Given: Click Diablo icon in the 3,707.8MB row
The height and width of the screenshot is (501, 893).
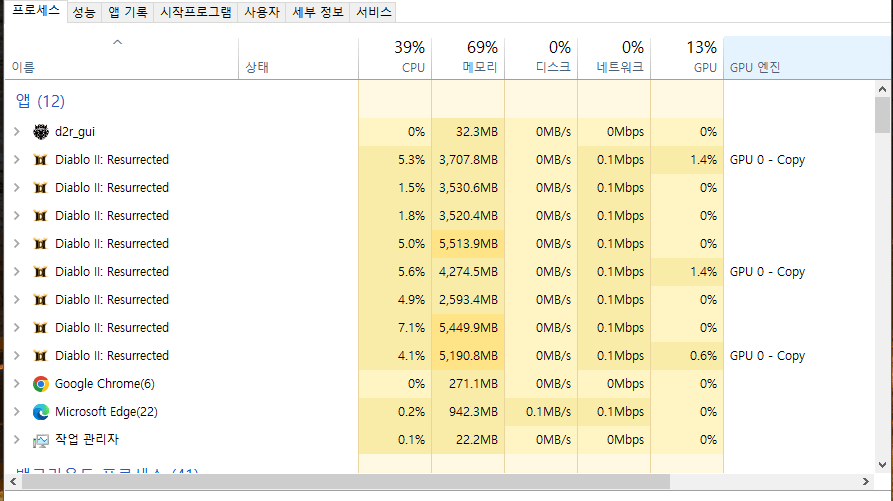Looking at the screenshot, I should (x=40, y=159).
